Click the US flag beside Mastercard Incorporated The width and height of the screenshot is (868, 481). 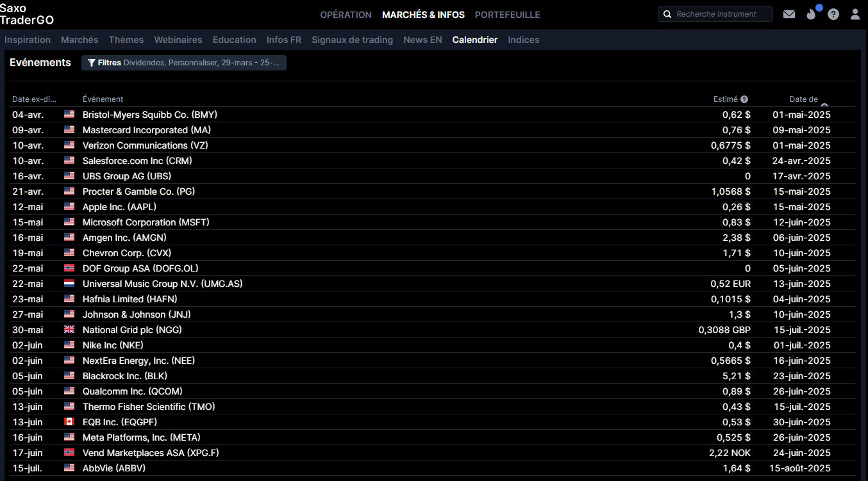(69, 130)
